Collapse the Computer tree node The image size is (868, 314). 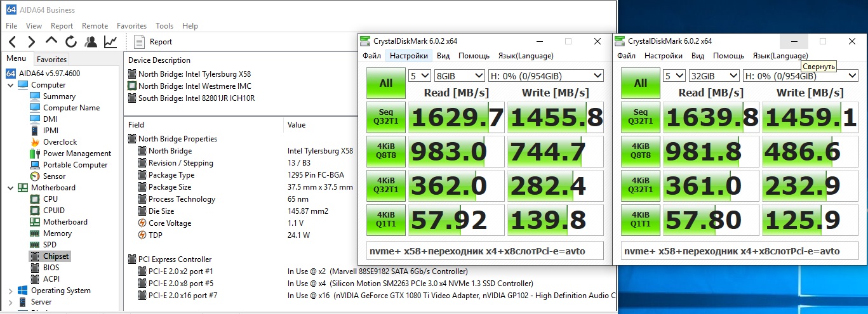click(x=10, y=85)
